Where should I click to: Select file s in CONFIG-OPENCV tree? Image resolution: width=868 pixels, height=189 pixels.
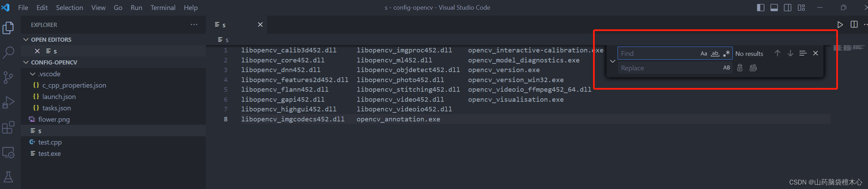click(x=114, y=131)
